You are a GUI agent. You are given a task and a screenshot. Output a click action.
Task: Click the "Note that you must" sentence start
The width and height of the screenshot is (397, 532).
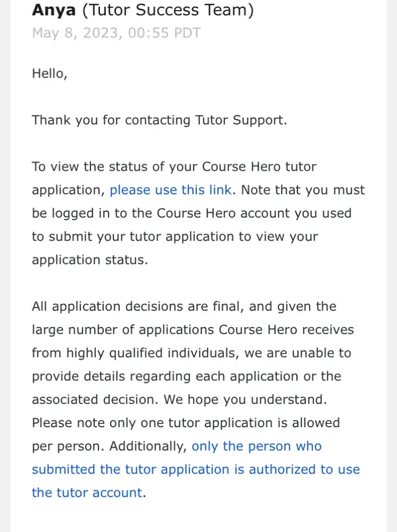[302, 190]
